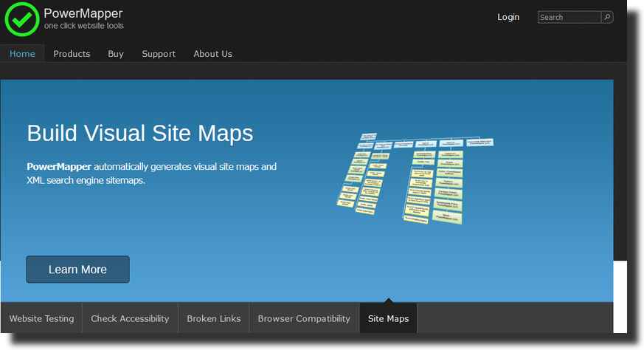Go to the Buy menu item

tap(115, 54)
